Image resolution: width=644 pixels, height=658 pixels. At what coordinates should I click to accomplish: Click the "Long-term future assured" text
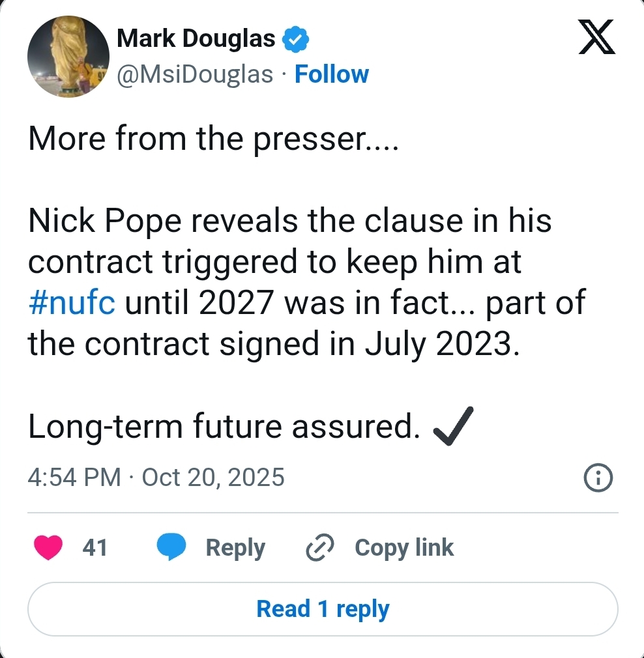(x=223, y=427)
